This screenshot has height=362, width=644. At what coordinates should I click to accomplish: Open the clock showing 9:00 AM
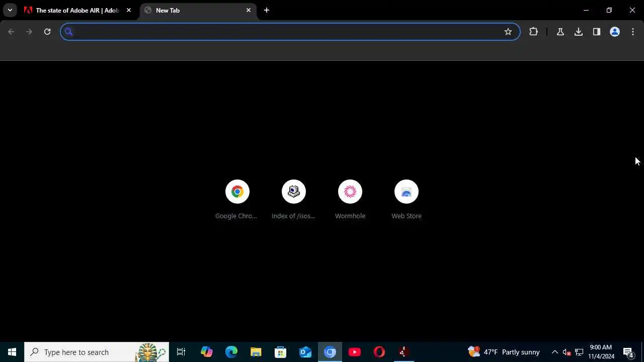click(x=601, y=352)
